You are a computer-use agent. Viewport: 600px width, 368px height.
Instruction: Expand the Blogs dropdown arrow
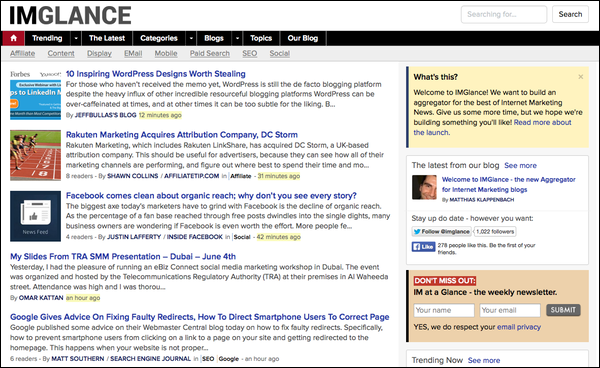point(237,38)
